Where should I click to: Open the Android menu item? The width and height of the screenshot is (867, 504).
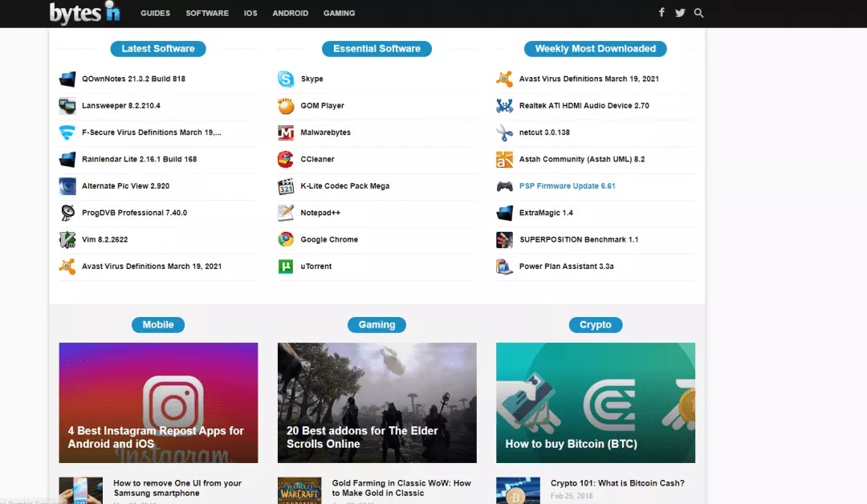point(291,14)
